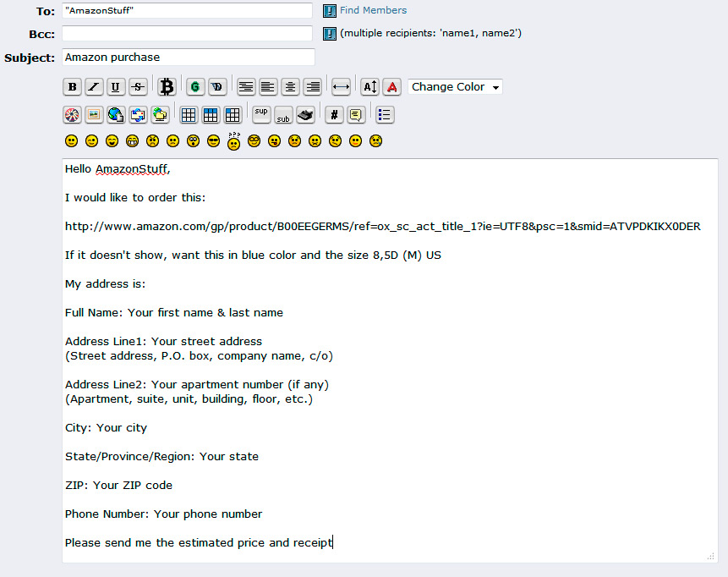
Task: Apply the shadow text effect
Action: [x=217, y=87]
